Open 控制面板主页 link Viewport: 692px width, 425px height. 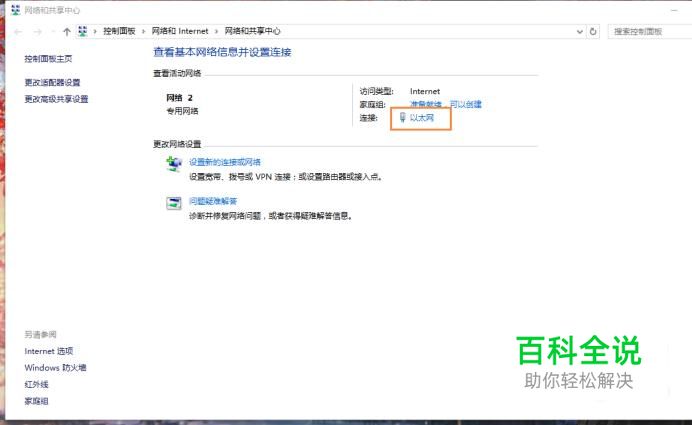click(48, 59)
